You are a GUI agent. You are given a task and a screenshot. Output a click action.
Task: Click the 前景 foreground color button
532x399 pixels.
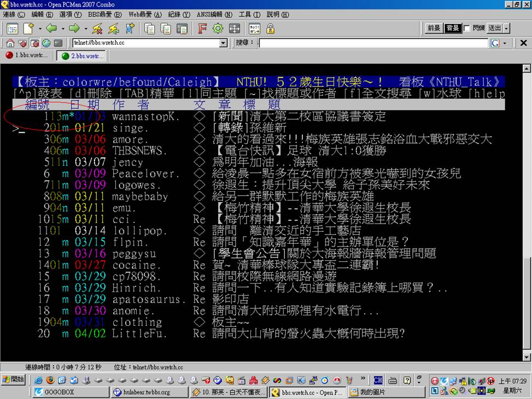click(x=434, y=28)
